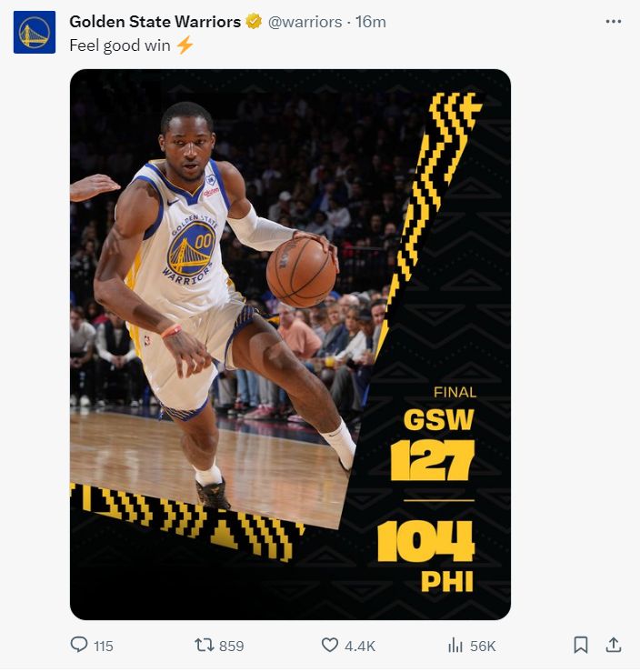Click the 4.4K likes count
This screenshot has width=640, height=672.
[x=360, y=646]
